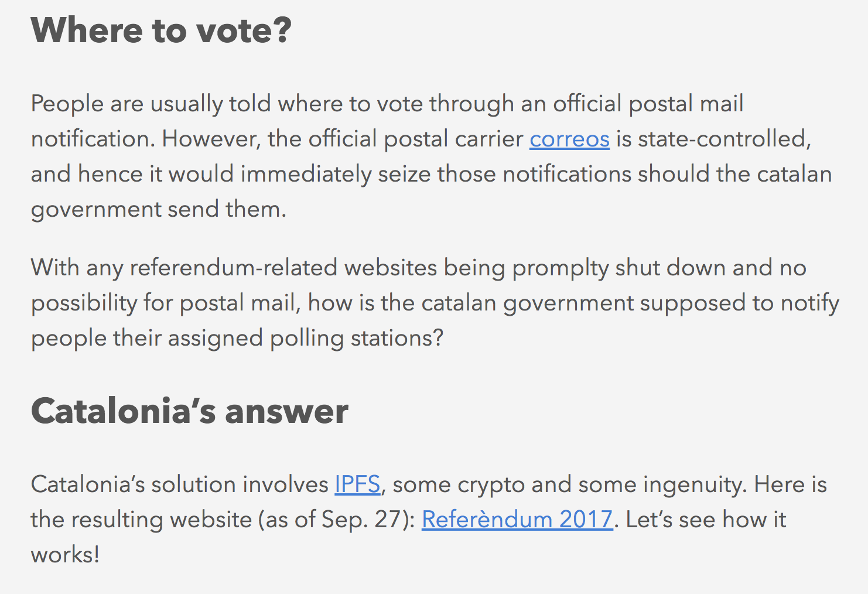Click the phrase "official postal mail"
Image resolution: width=868 pixels, height=594 pixels.
coord(648,104)
